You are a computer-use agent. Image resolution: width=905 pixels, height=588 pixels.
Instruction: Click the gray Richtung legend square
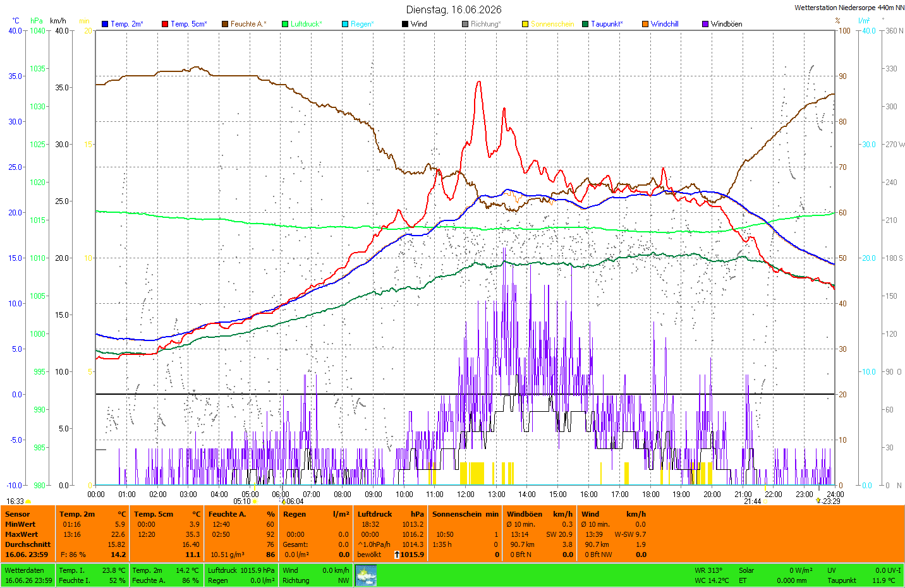click(x=465, y=24)
